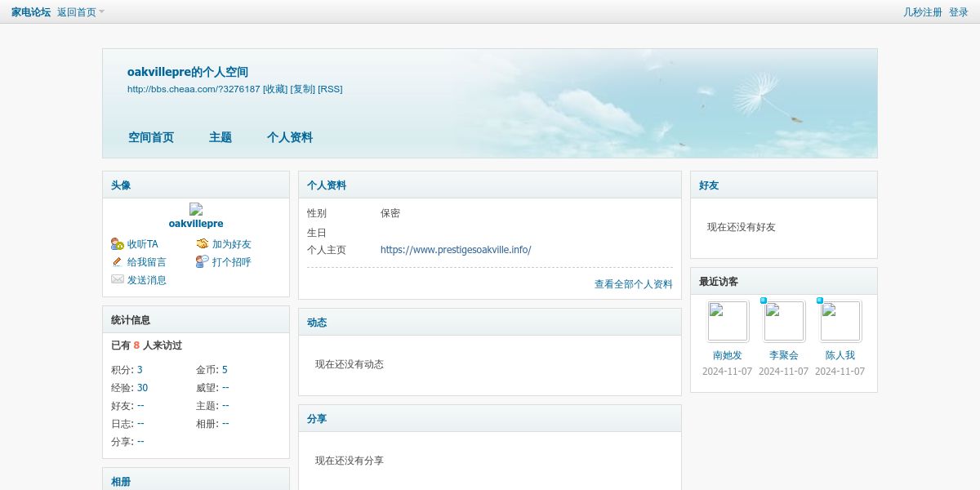Image resolution: width=980 pixels, height=490 pixels.
Task: Click 加为好友 text link
Action: pos(232,244)
